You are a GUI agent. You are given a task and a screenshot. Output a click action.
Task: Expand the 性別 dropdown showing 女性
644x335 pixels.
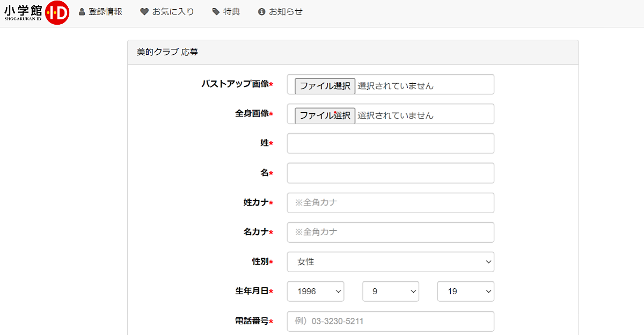pyautogui.click(x=391, y=262)
